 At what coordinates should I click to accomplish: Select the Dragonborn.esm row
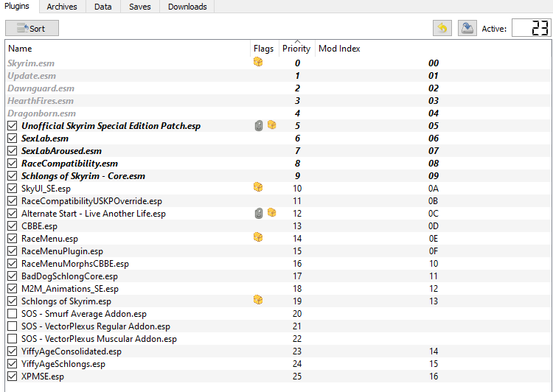(x=278, y=113)
